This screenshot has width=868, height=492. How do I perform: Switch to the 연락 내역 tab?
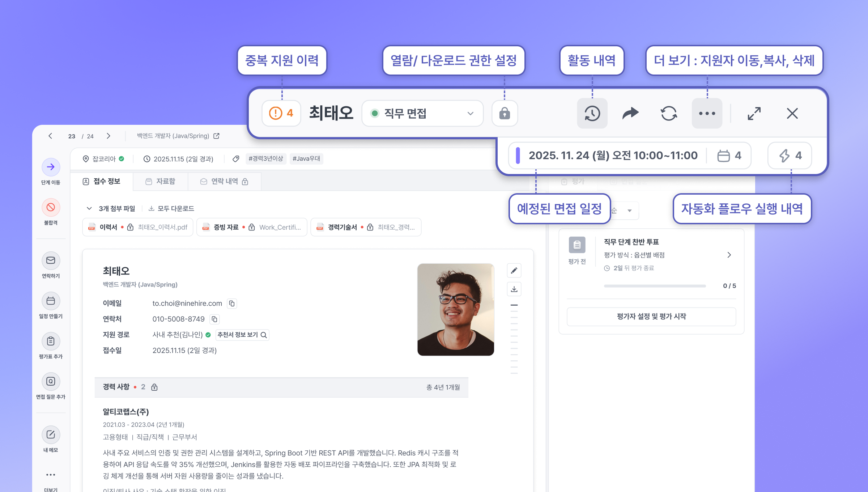[x=224, y=181]
